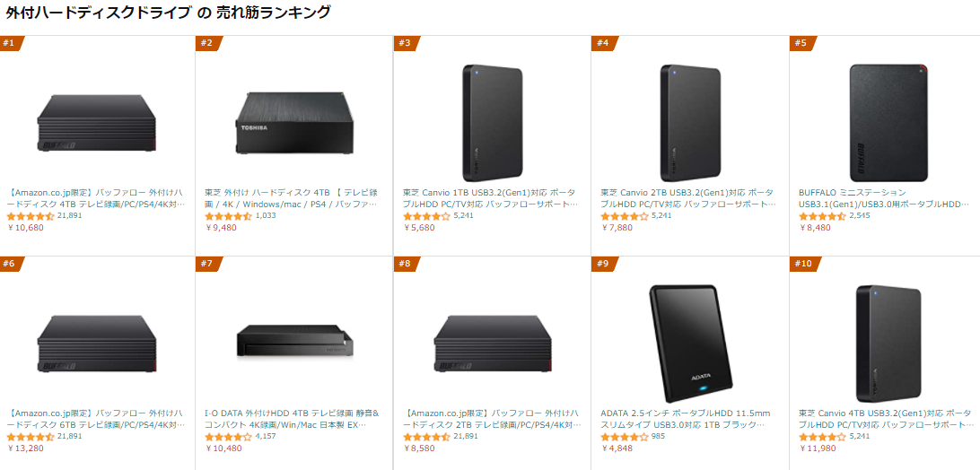
Task: Click the star rating next to 2,545 reviews
Action: 822,216
